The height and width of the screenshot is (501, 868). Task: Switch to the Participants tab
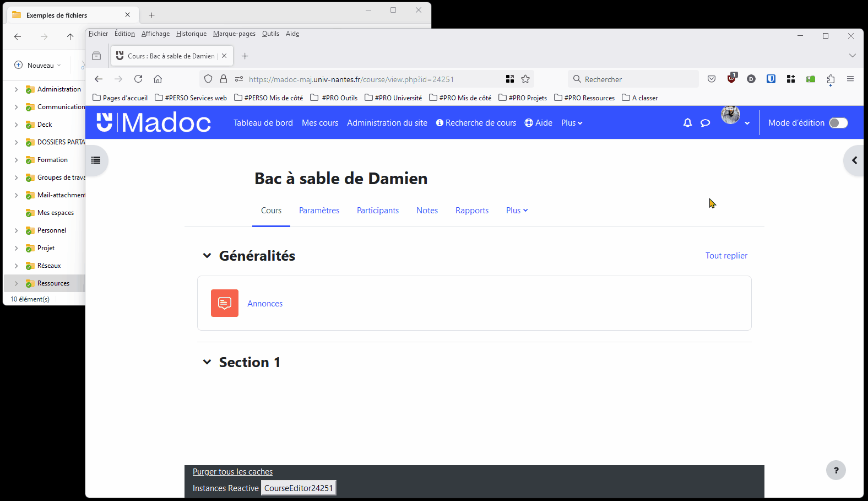(377, 211)
